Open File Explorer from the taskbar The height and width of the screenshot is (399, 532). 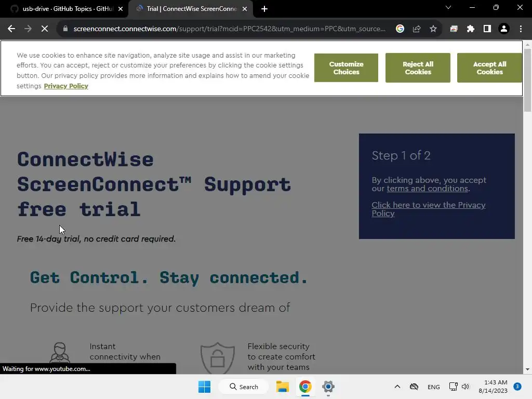(282, 387)
